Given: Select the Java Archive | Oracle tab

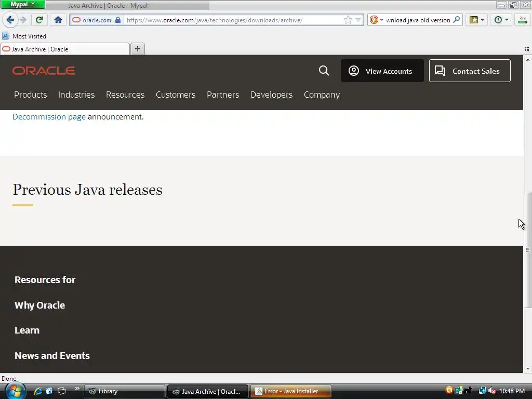Looking at the screenshot, I should click(65, 49).
